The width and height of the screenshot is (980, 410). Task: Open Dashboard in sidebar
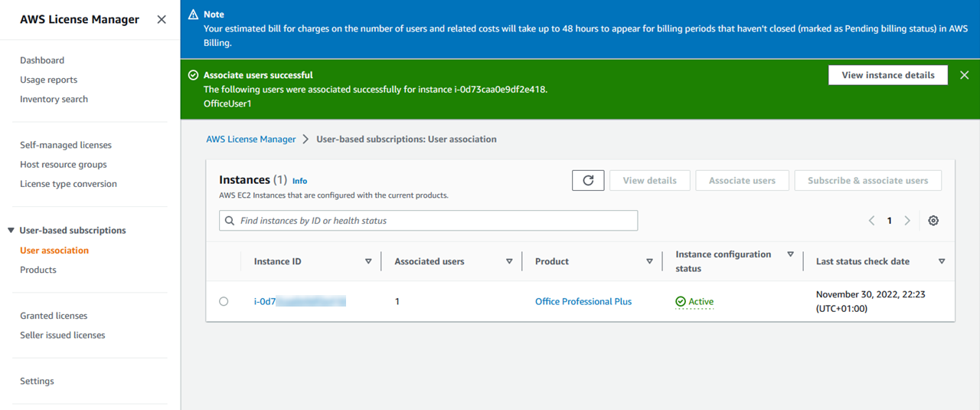(x=42, y=61)
